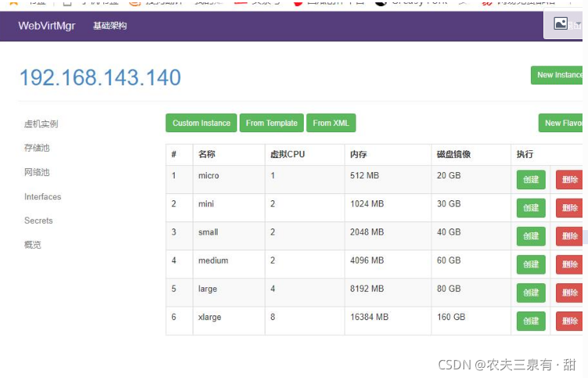Open 虚机实例 in the sidebar
The height and width of the screenshot is (378, 588).
[x=41, y=124]
